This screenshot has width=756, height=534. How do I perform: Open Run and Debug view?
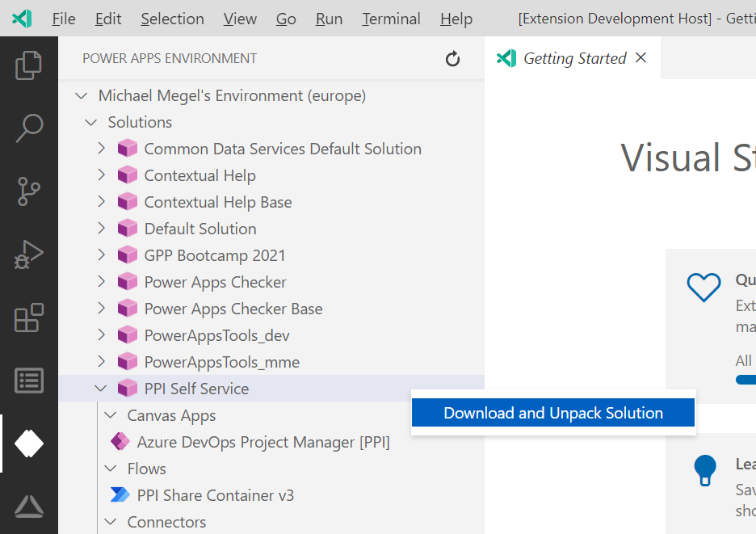pos(28,254)
